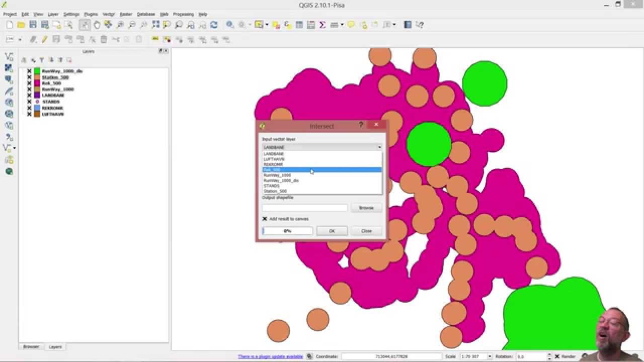644x362 pixels.
Task: Click the Refresh map icon
Action: click(x=213, y=24)
